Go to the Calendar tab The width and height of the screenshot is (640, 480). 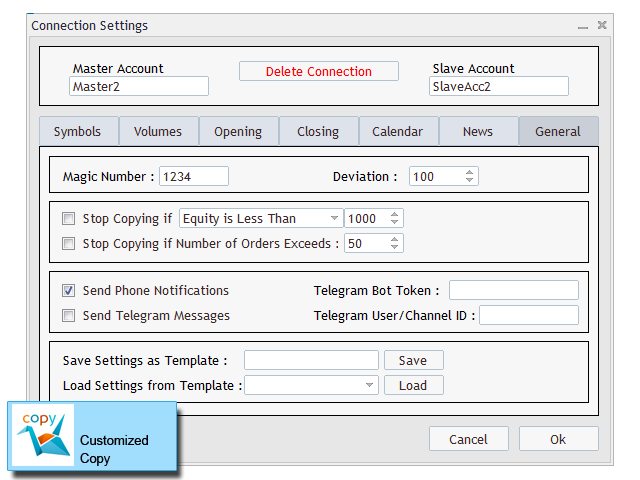tap(399, 131)
